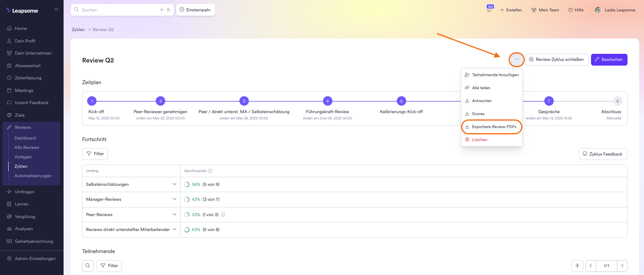Open Leslie Leapsome profile avatar

click(598, 10)
